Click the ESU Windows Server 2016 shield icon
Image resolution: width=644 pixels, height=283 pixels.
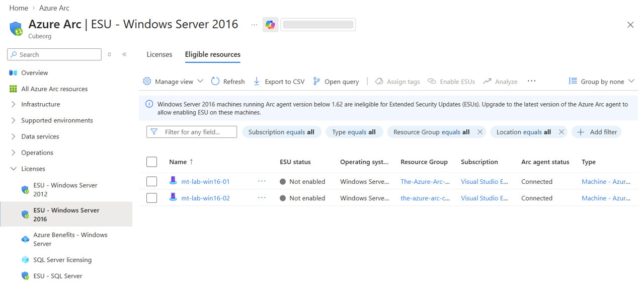click(x=25, y=215)
